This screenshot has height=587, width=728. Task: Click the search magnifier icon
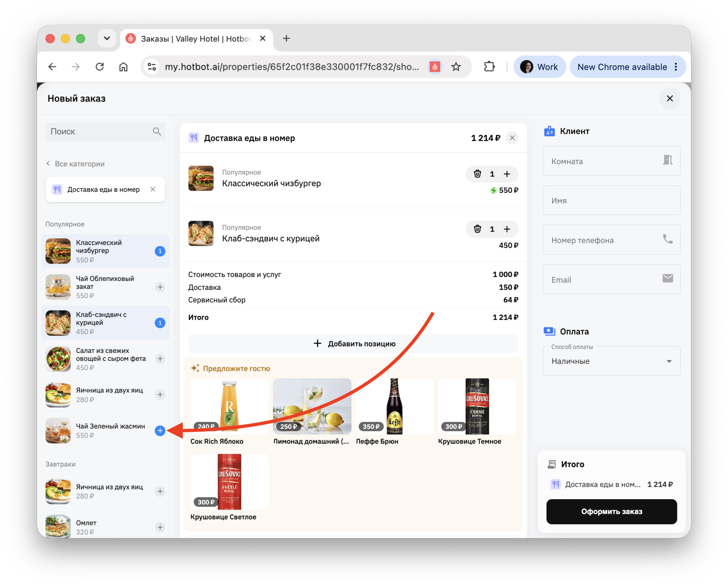tap(157, 131)
